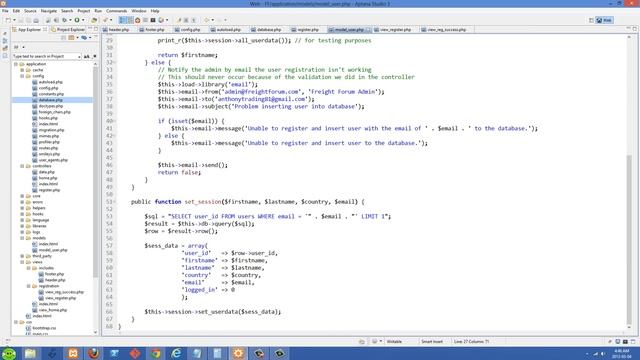
Task: Select register.php in the controllers folder
Action: coord(49,190)
